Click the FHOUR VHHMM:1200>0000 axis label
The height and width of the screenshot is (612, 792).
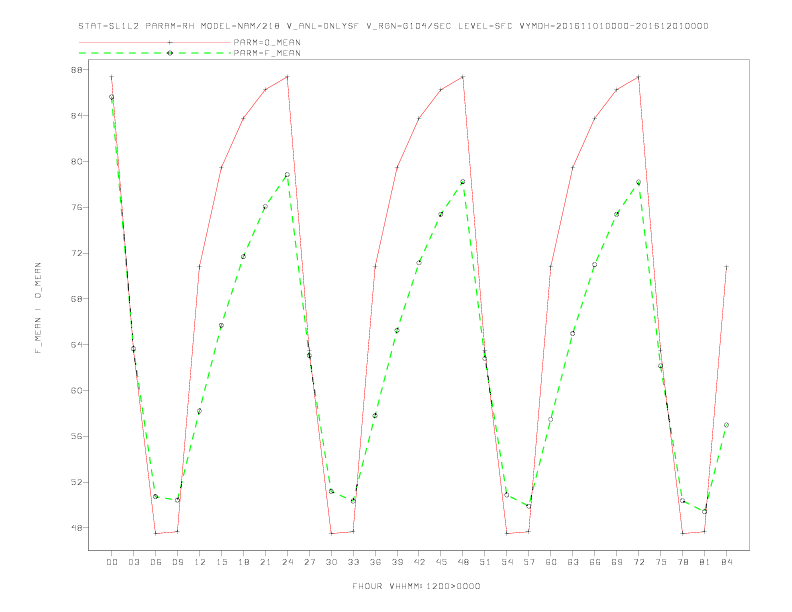tap(416, 586)
